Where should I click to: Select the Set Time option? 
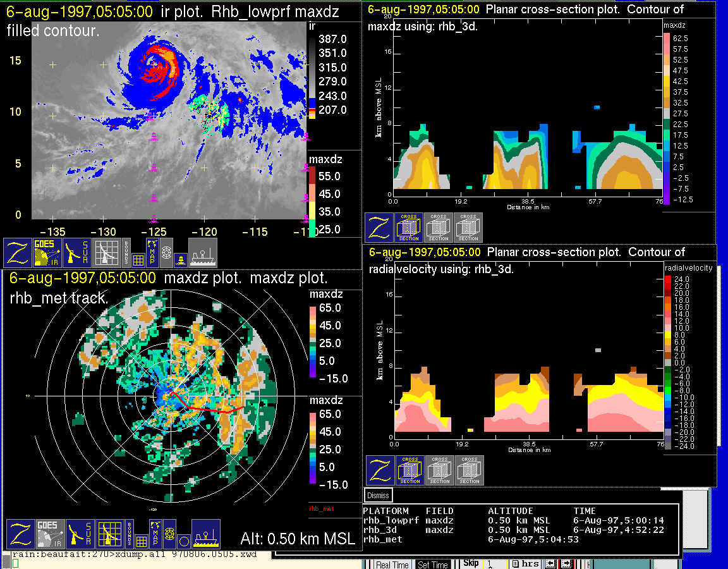click(433, 564)
